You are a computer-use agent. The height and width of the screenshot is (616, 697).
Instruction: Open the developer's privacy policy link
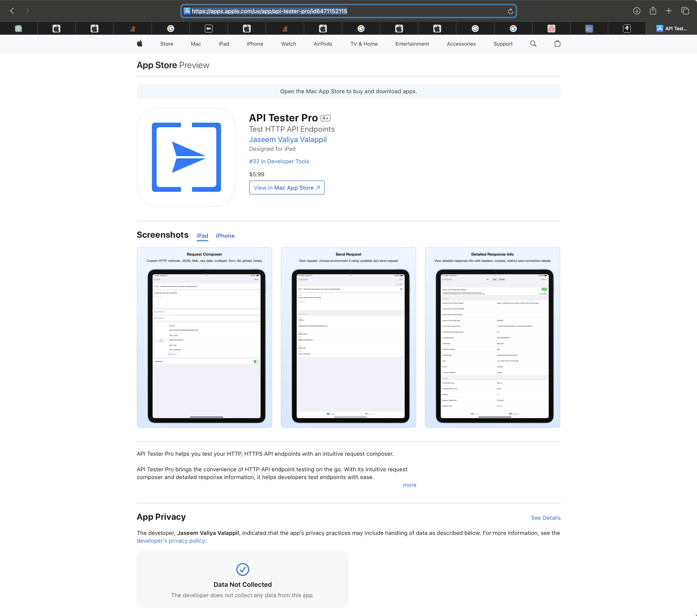click(x=171, y=541)
